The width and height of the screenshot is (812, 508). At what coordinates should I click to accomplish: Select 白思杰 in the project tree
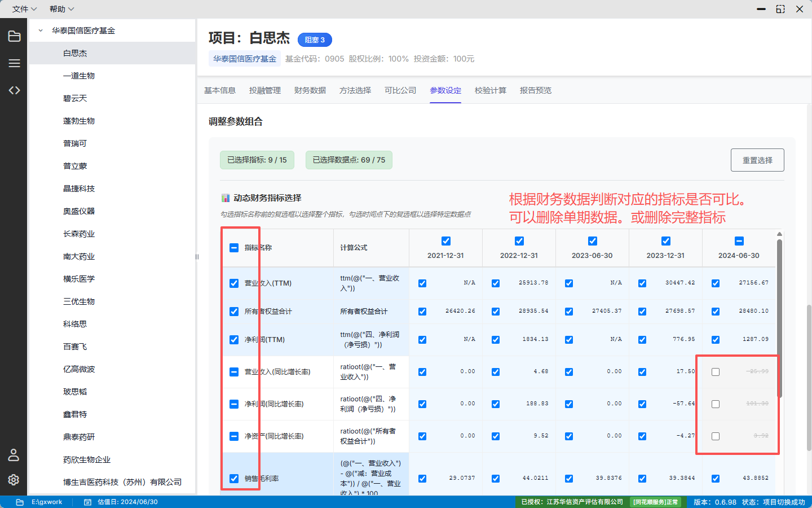(x=112, y=53)
